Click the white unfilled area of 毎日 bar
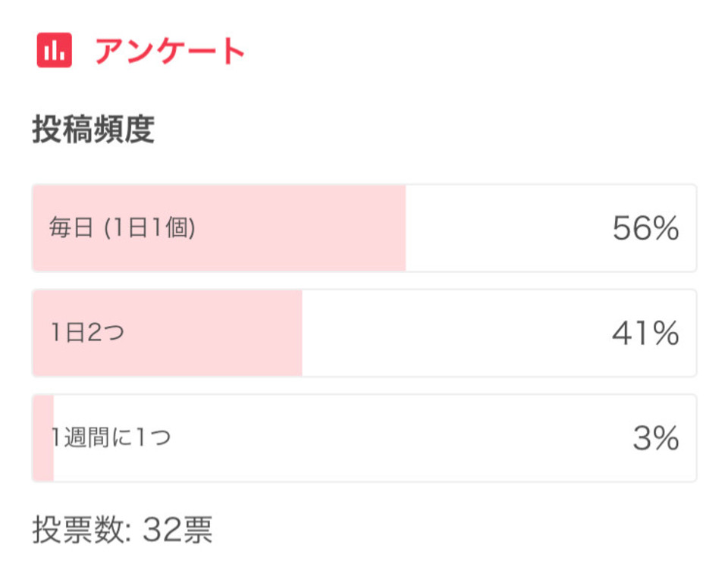The width and height of the screenshot is (728, 567). (x=551, y=228)
